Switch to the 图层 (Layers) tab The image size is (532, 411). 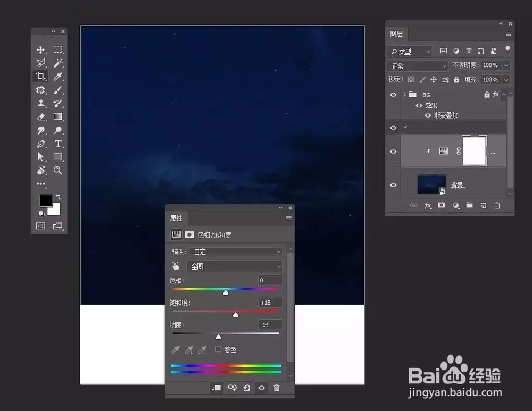(397, 33)
